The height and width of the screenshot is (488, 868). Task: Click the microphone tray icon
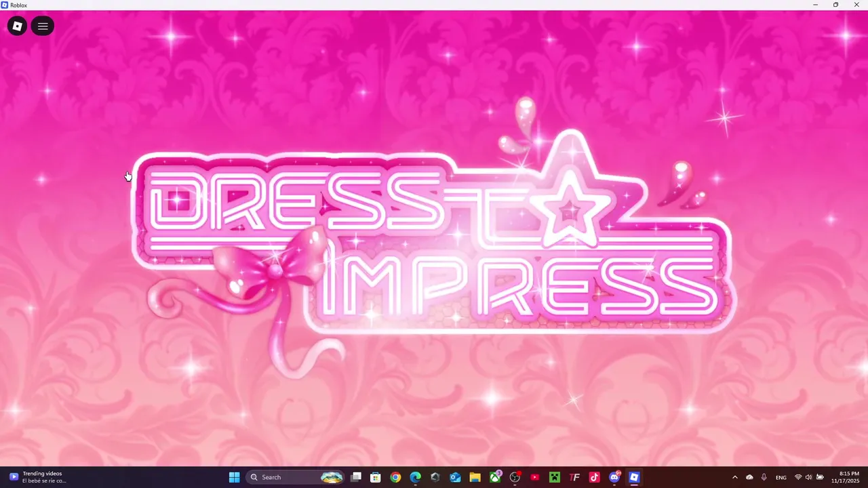coord(764,477)
